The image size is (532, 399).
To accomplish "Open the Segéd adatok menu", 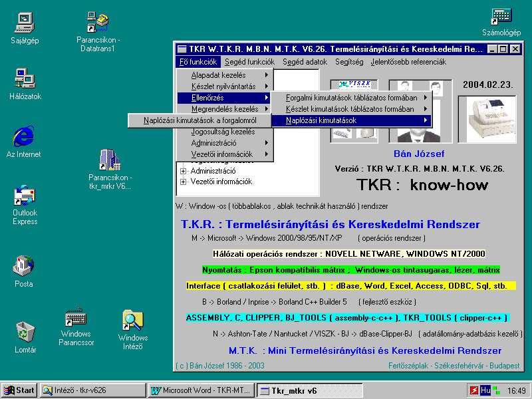I will 305,62.
